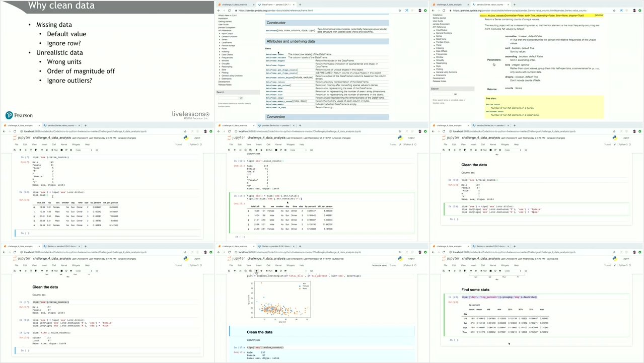Viewport: 644px width, 363px height.
Task: Open the File menu in the tips.head() frame
Action: click(x=17, y=144)
